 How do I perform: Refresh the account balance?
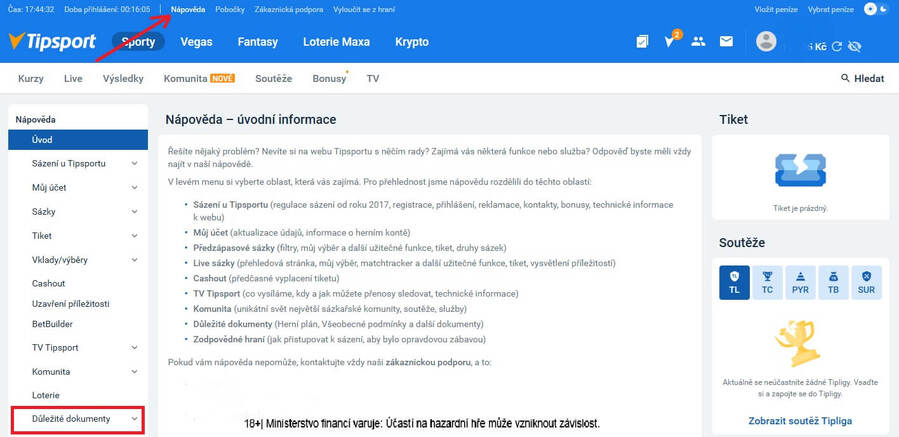(x=837, y=47)
